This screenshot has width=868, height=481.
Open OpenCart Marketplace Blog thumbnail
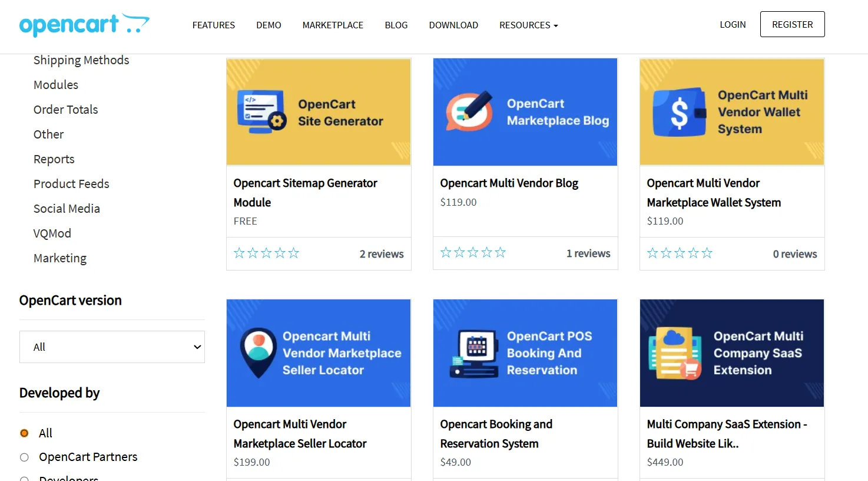pos(525,112)
